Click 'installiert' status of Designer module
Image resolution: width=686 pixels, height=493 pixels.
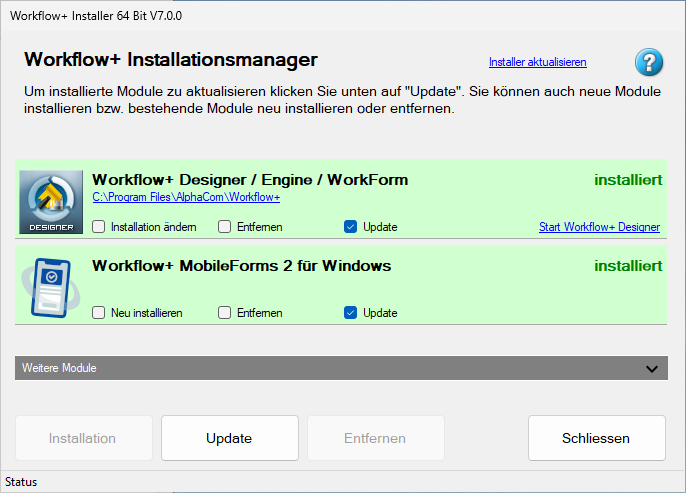628,180
